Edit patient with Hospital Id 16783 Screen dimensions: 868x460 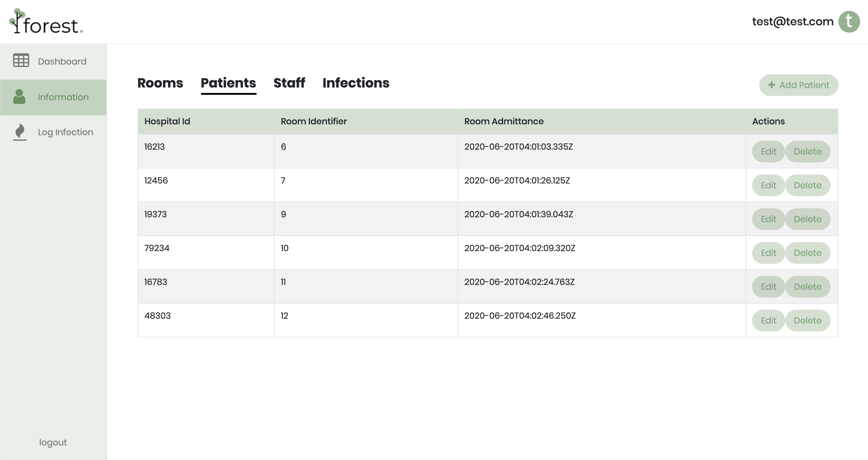point(768,287)
